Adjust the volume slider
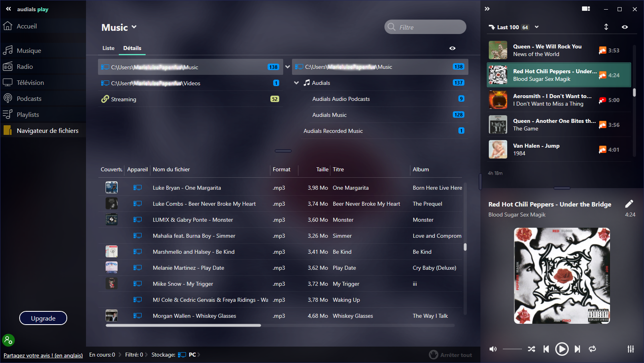 pos(512,349)
